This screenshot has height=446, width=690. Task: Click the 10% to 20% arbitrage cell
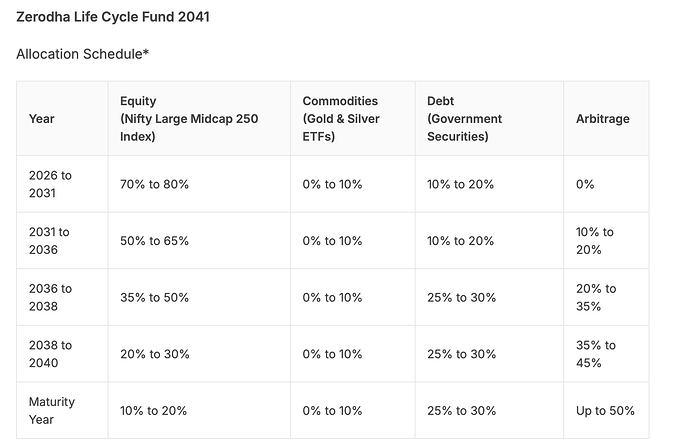tap(595, 241)
